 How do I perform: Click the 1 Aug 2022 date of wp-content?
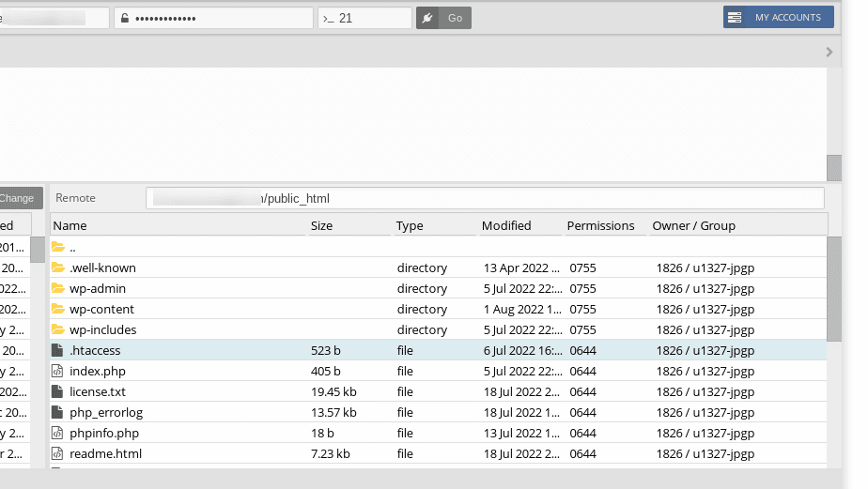coord(522,309)
